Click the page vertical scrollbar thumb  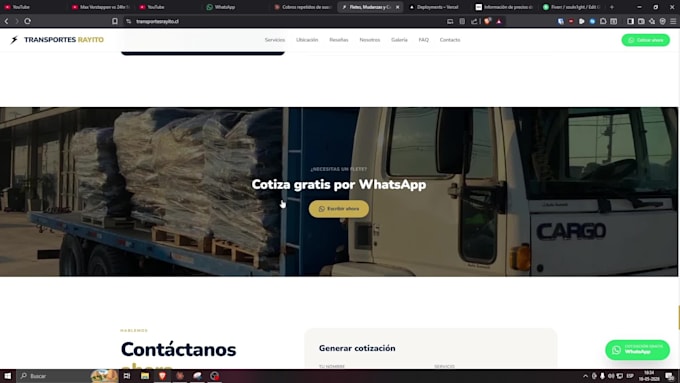[x=679, y=318]
